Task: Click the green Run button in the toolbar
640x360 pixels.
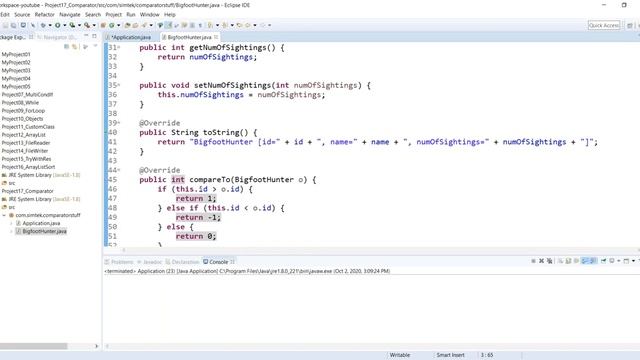Action: pos(58,25)
